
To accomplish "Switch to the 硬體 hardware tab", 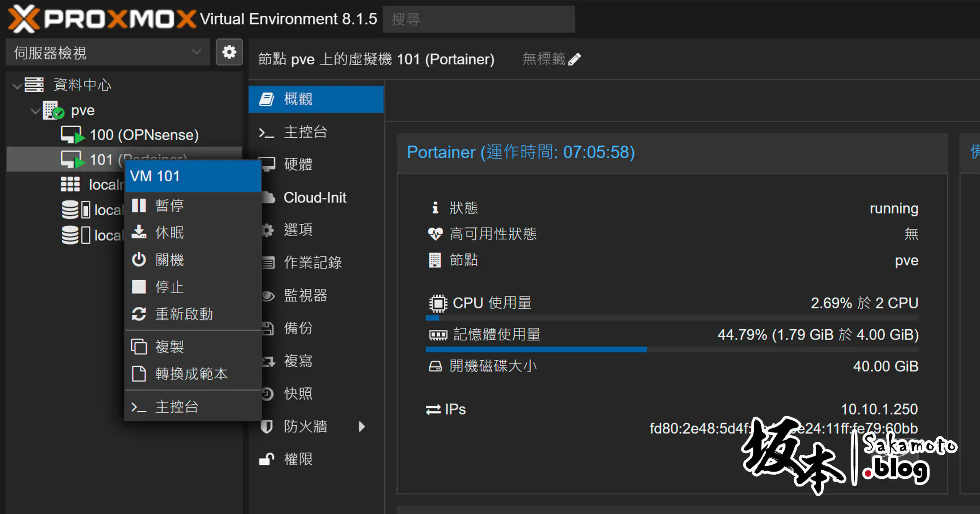I will pos(298,164).
